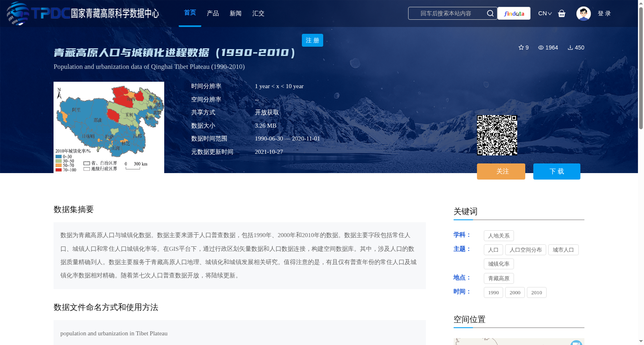This screenshot has height=345, width=644.
Task: Click the 1990-06-30 — 2020-11-01 time range
Action: tap(287, 138)
